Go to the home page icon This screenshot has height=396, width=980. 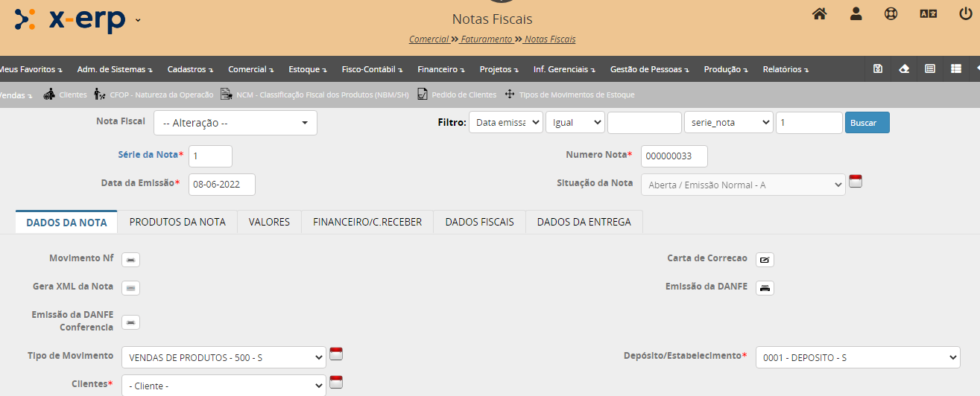(819, 14)
